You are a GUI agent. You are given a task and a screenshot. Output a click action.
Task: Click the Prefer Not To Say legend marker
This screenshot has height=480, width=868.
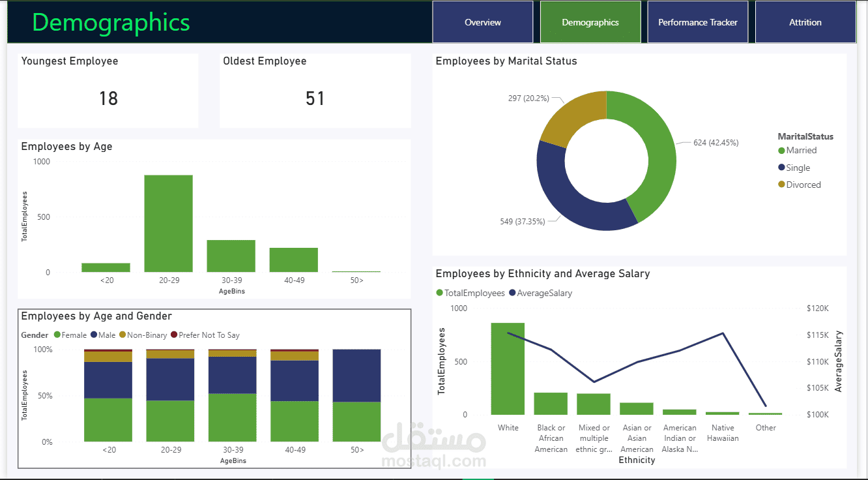174,335
